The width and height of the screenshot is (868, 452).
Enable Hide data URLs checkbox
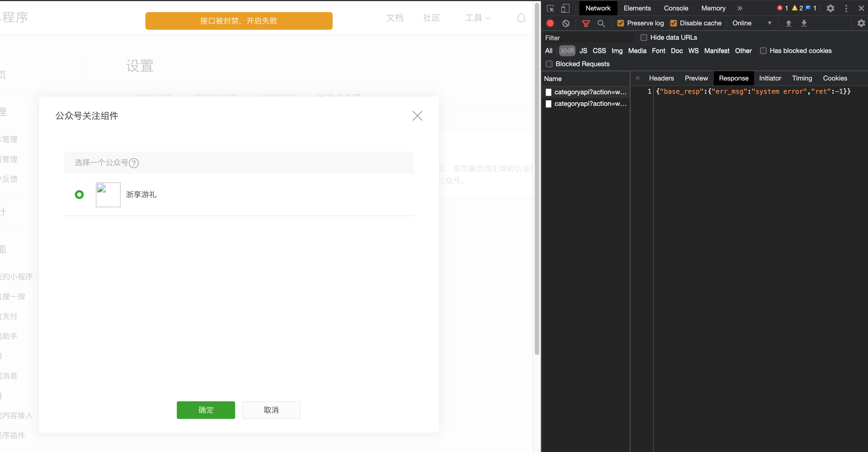tap(644, 37)
